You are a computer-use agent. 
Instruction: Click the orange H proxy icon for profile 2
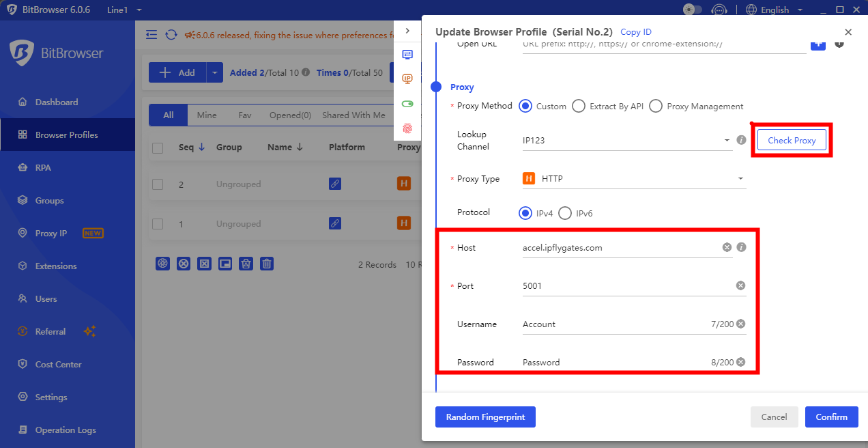coord(404,184)
